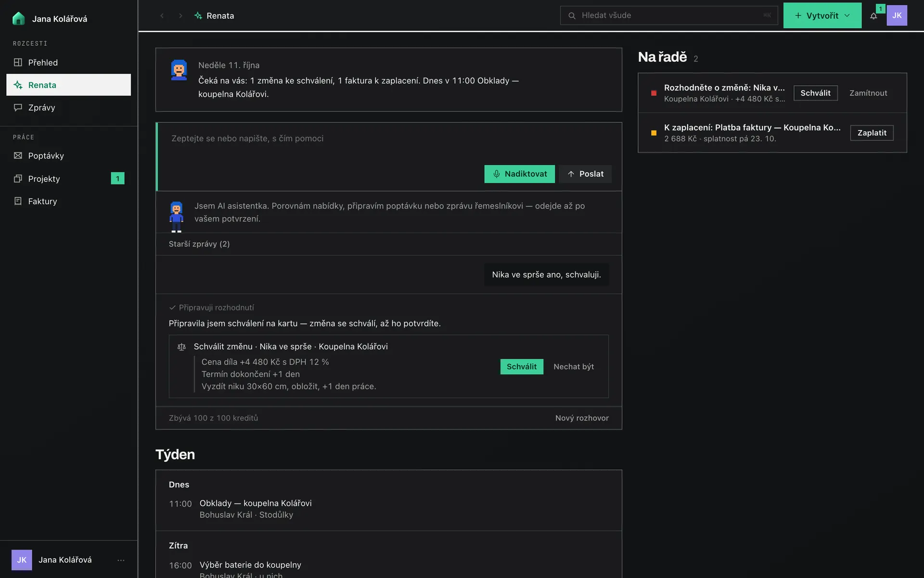
Task: Open Zprávy in the sidebar
Action: pos(68,107)
